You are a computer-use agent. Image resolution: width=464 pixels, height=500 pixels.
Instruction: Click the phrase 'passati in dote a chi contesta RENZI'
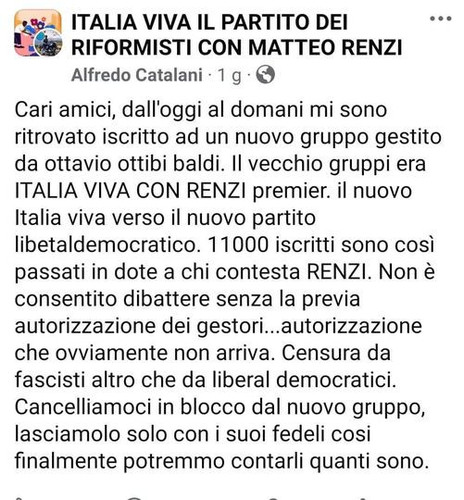click(x=193, y=272)
